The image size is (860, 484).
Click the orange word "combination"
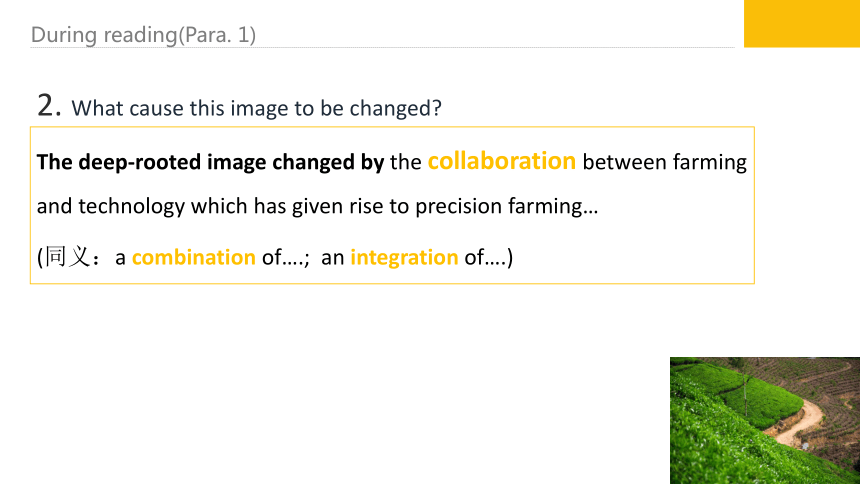click(194, 257)
